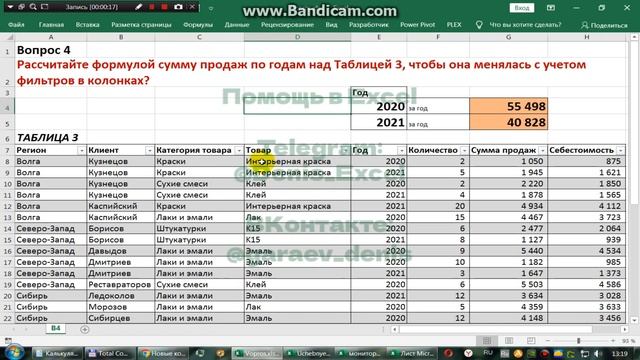The height and width of the screenshot is (360, 640).
Task: Open the Категория товара filter dropdown
Action: pos(239,151)
